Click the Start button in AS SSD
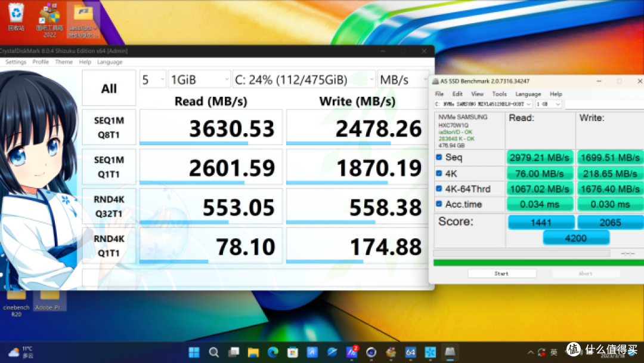Image resolution: width=644 pixels, height=363 pixels. pyautogui.click(x=501, y=273)
